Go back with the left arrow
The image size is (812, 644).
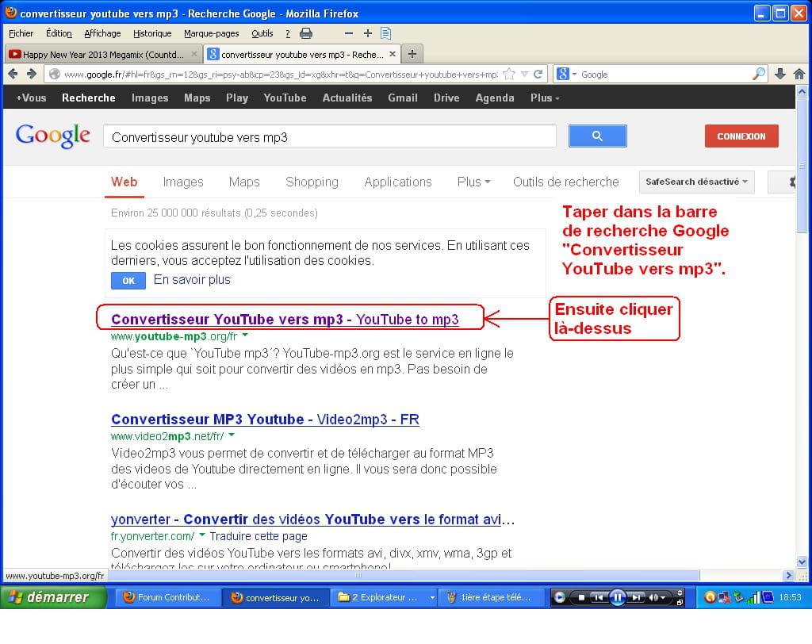[x=13, y=74]
